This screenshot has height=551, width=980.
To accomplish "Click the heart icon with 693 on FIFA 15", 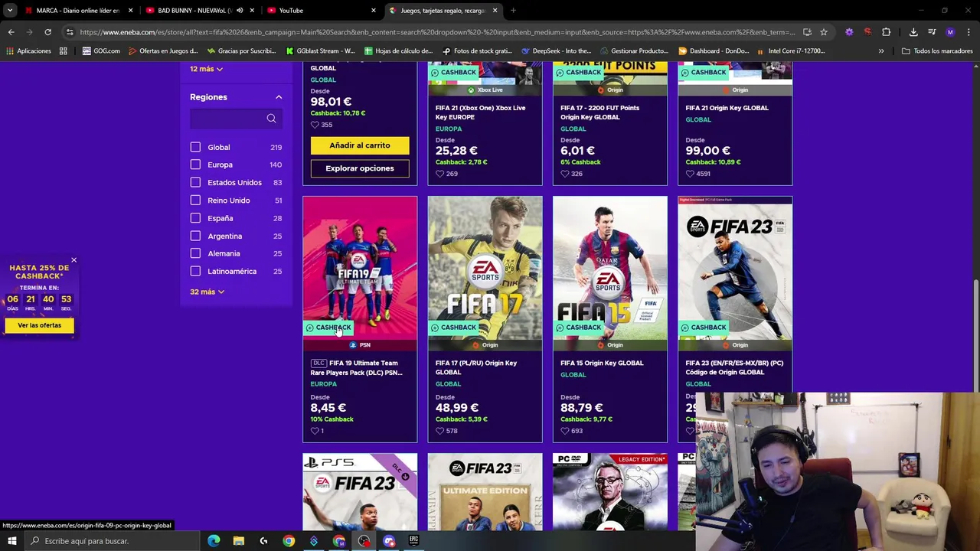I will coord(564,431).
